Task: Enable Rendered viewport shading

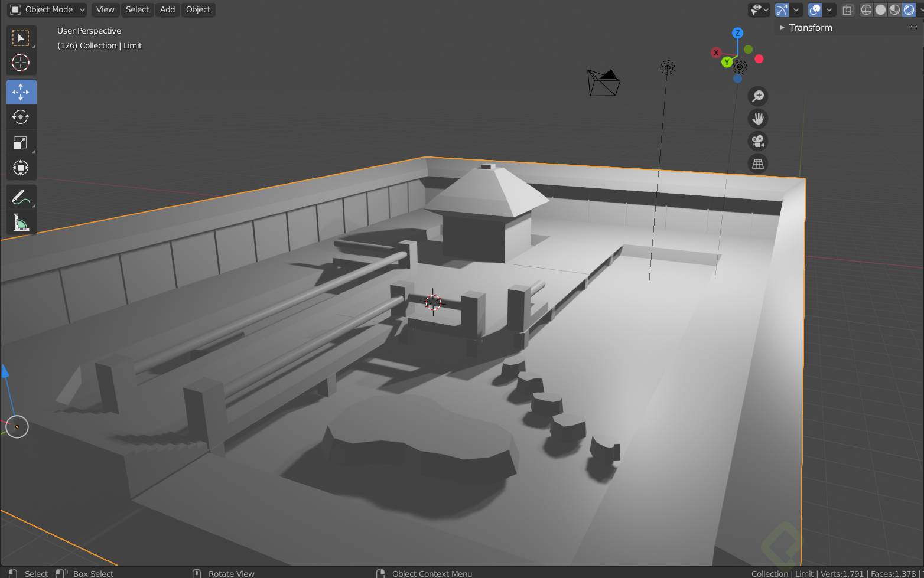Action: 909,9
